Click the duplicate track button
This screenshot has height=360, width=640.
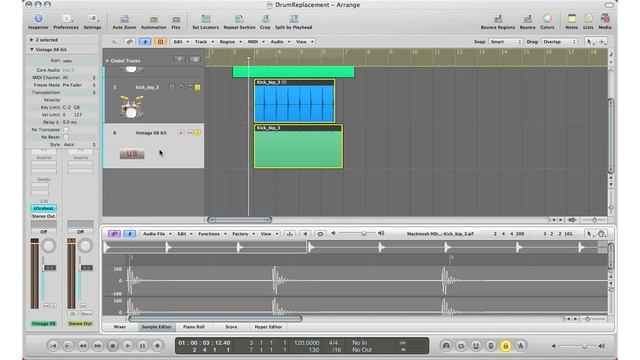click(x=195, y=60)
